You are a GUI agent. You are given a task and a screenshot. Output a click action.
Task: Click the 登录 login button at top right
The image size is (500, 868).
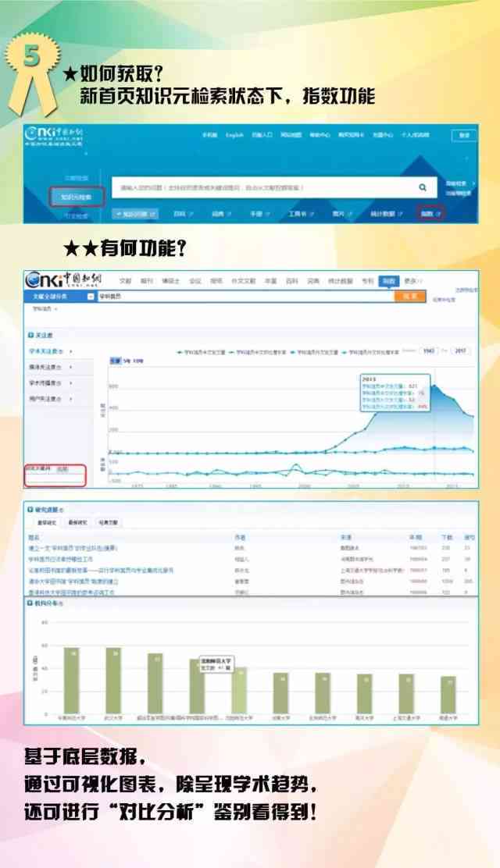(x=464, y=135)
